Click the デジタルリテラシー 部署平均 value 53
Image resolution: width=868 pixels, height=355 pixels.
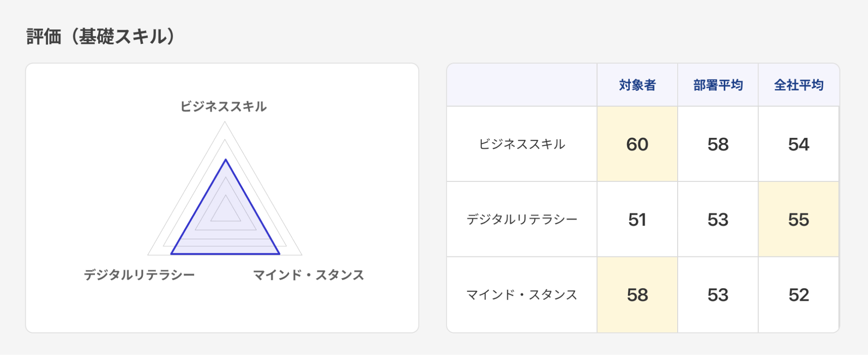coord(718,220)
